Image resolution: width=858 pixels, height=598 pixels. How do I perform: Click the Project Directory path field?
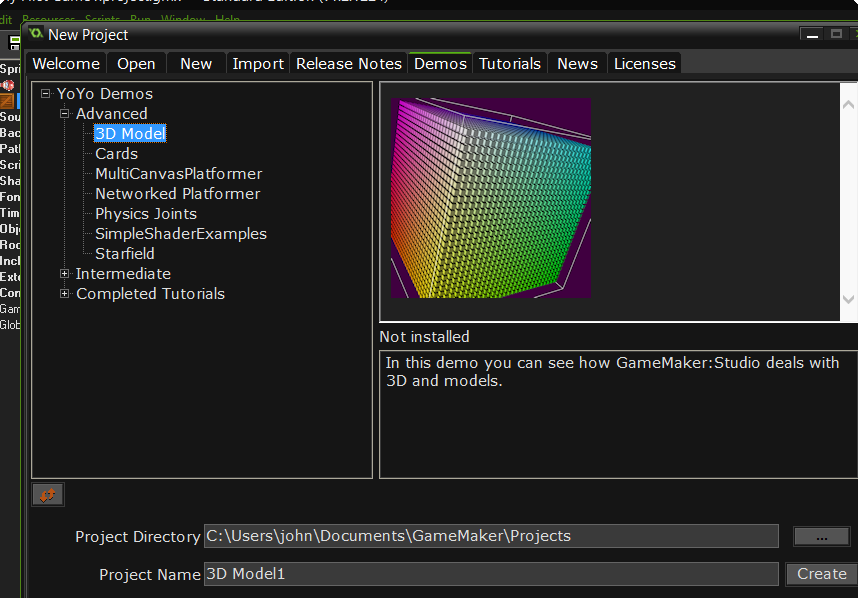(491, 536)
